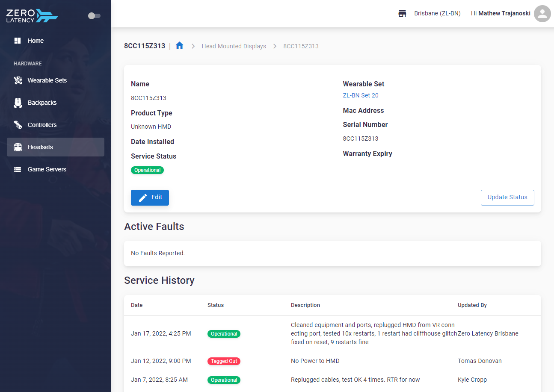Screen dimensions: 554x392
Task: Click the Service History heading
Action: 159,280
